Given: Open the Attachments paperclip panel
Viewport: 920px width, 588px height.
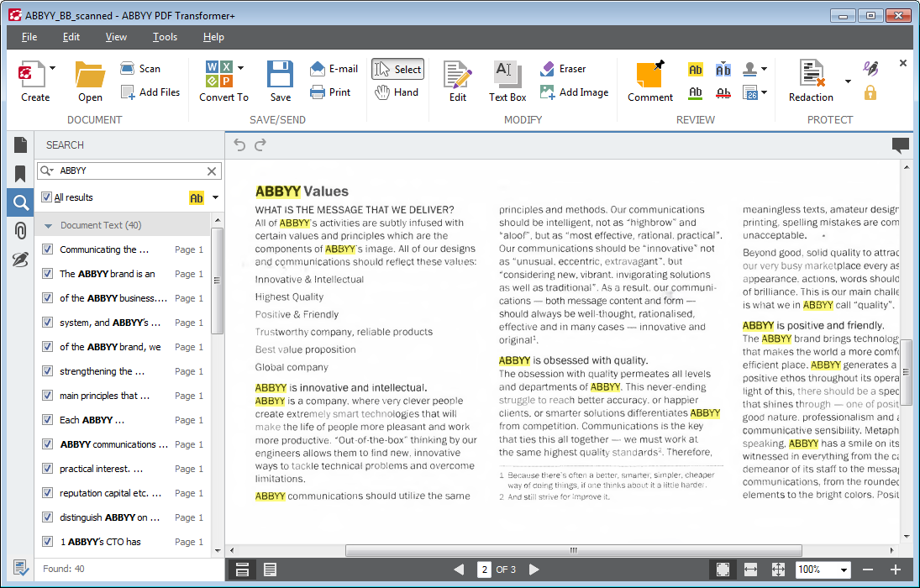Looking at the screenshot, I should (20, 231).
